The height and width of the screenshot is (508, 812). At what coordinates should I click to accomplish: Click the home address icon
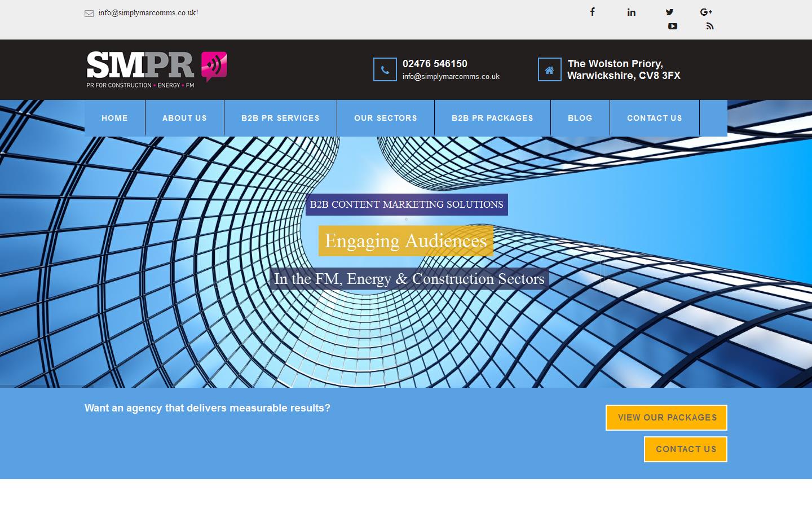coord(549,69)
